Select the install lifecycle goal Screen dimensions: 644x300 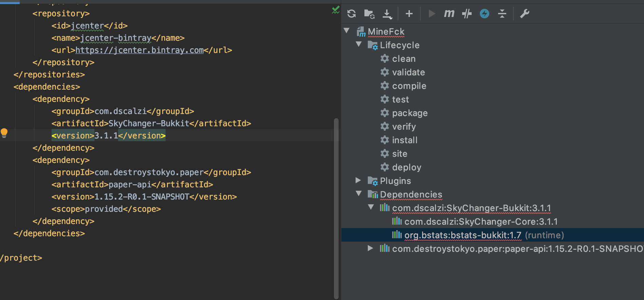click(405, 140)
